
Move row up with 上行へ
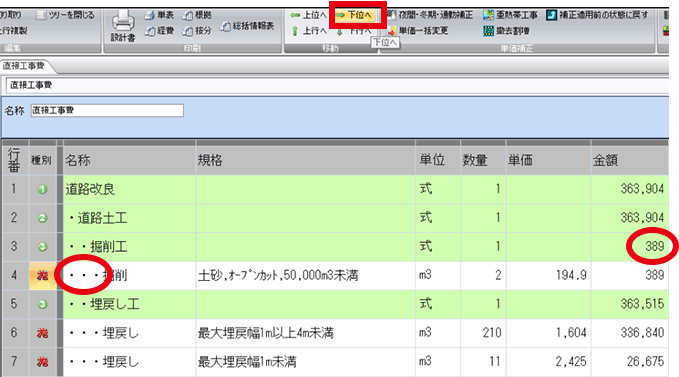click(x=309, y=31)
